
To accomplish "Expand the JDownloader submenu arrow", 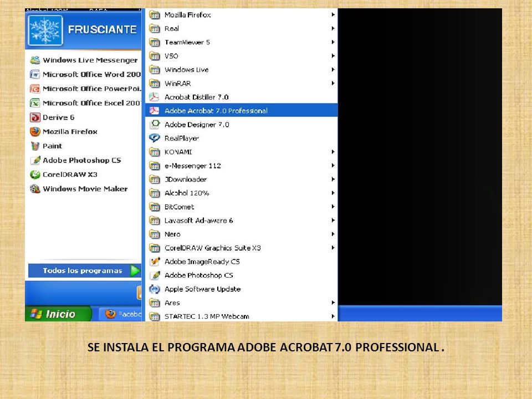I will (x=333, y=179).
